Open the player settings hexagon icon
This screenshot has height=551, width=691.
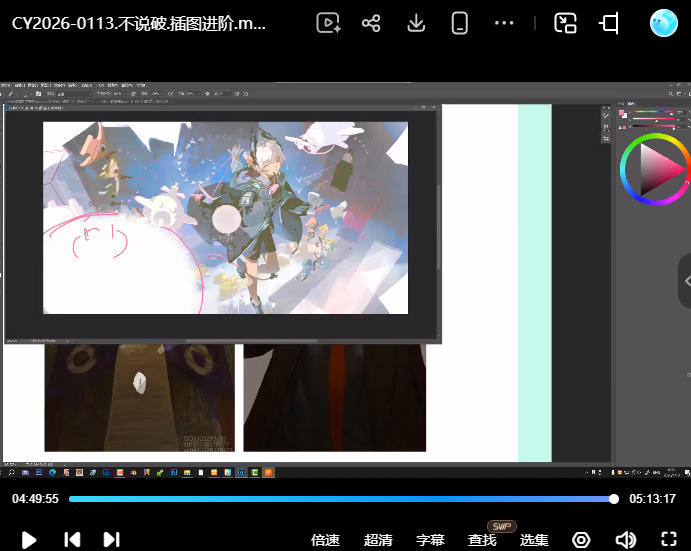[x=581, y=540]
